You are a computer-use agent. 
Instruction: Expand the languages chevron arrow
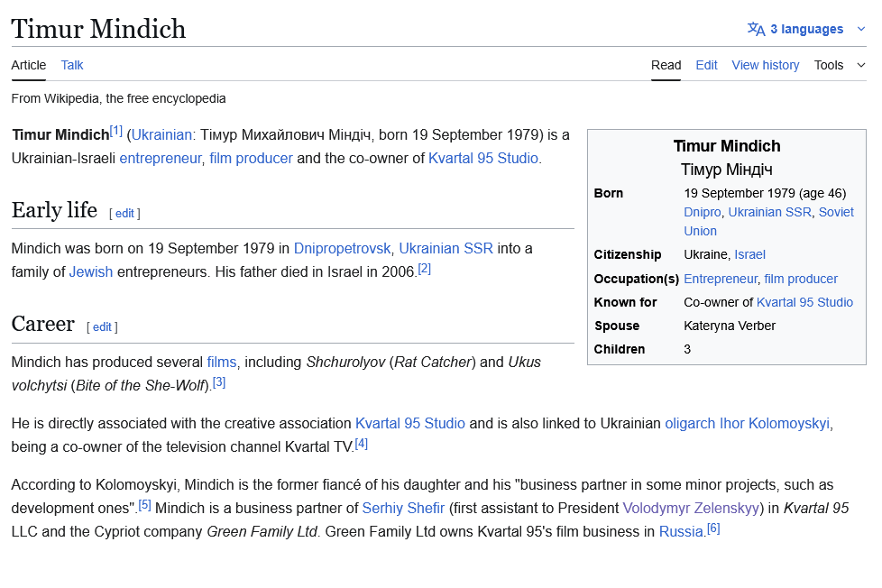tap(860, 29)
